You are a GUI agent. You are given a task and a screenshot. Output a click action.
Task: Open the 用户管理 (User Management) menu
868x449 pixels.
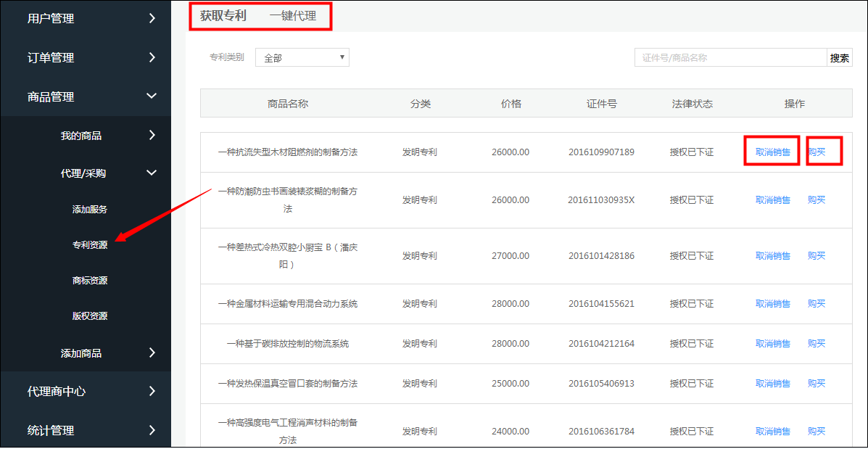click(x=51, y=18)
